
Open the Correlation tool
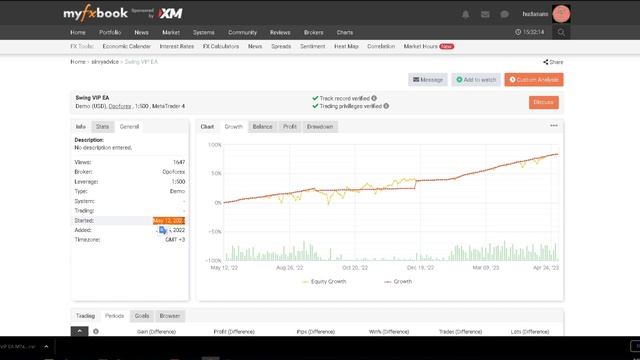coord(381,47)
